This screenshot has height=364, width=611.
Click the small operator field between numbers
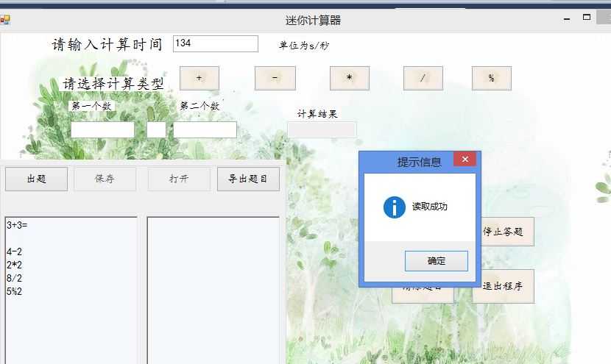(156, 129)
